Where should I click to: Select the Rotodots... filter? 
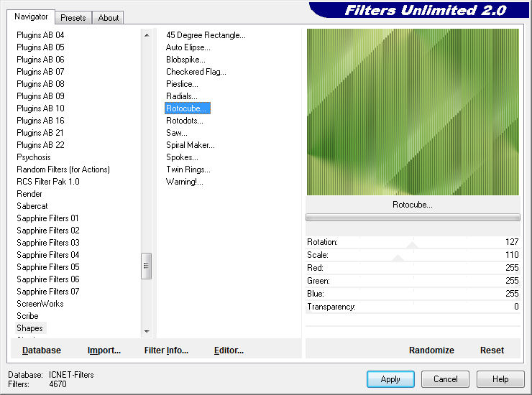click(185, 121)
